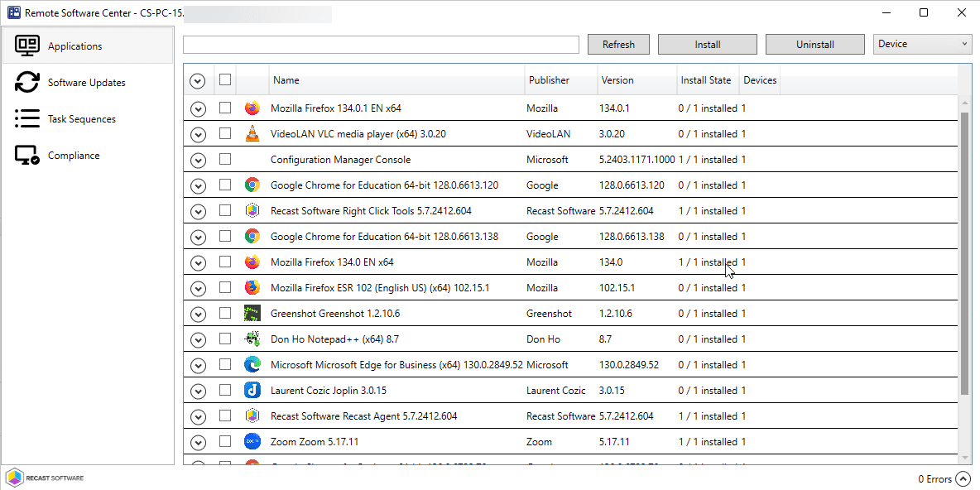The width and height of the screenshot is (980, 490).
Task: Click the Chrome icon for version 128.0.6613.138
Action: pyautogui.click(x=252, y=236)
